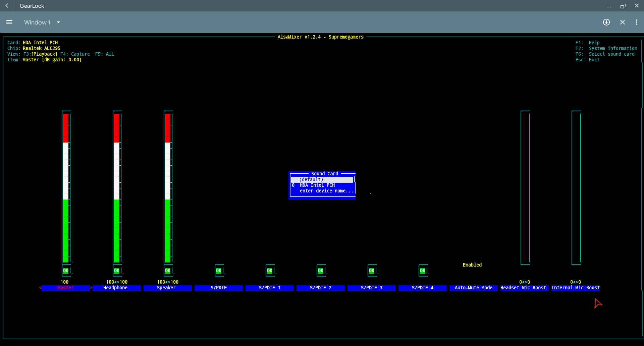Click the back arrow beside GearLock
Screen dimensions: 644x346
pyautogui.click(x=7, y=6)
